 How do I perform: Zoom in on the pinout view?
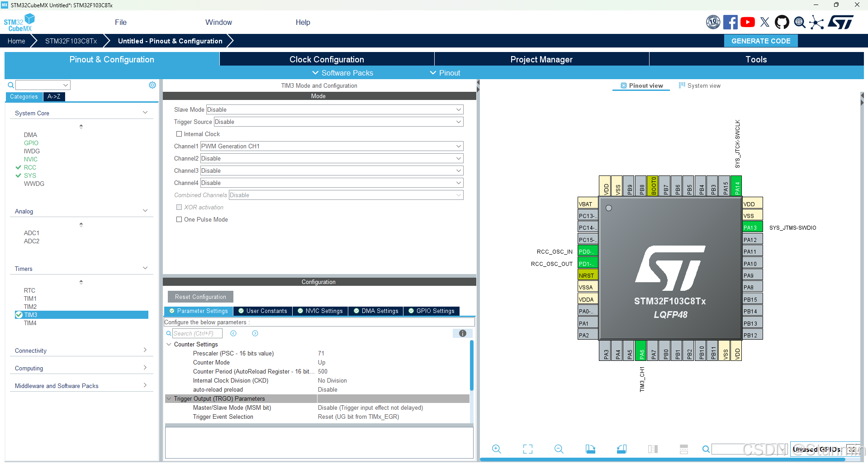(497, 449)
